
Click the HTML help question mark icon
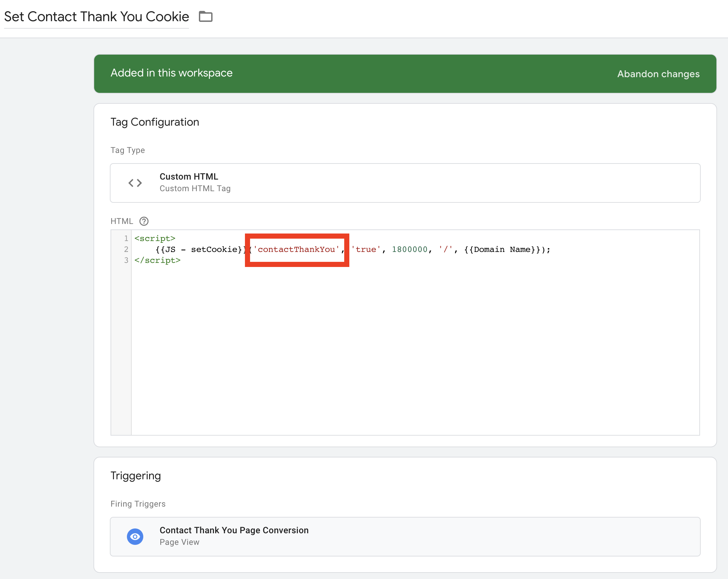coord(144,221)
